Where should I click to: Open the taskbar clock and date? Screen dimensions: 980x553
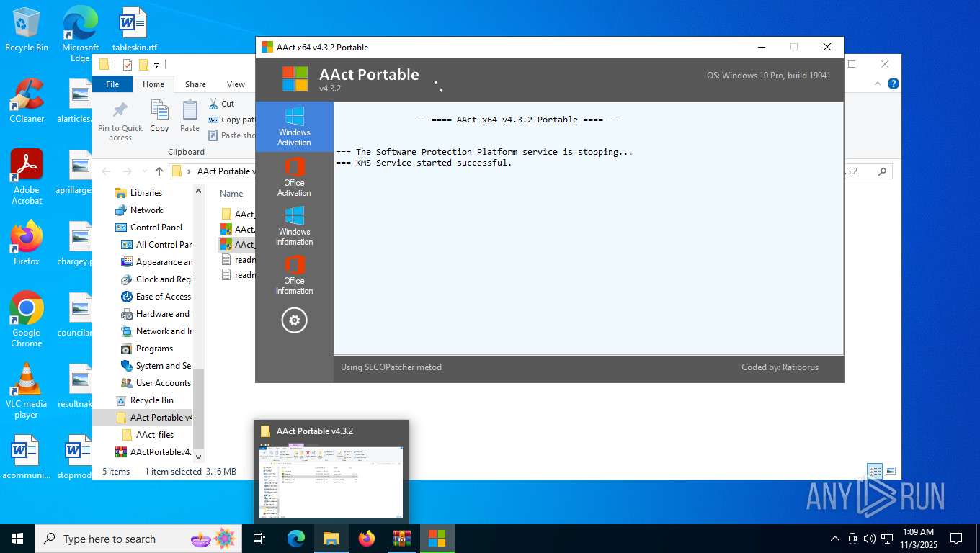[x=917, y=539]
